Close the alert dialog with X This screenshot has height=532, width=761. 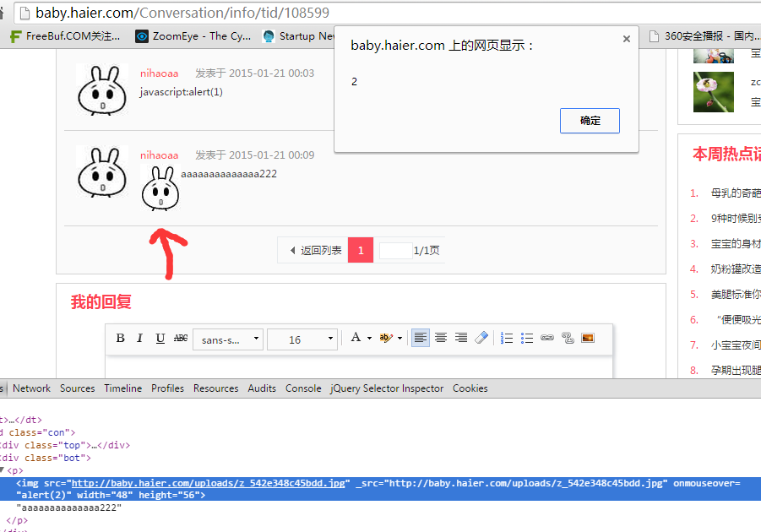tap(627, 39)
